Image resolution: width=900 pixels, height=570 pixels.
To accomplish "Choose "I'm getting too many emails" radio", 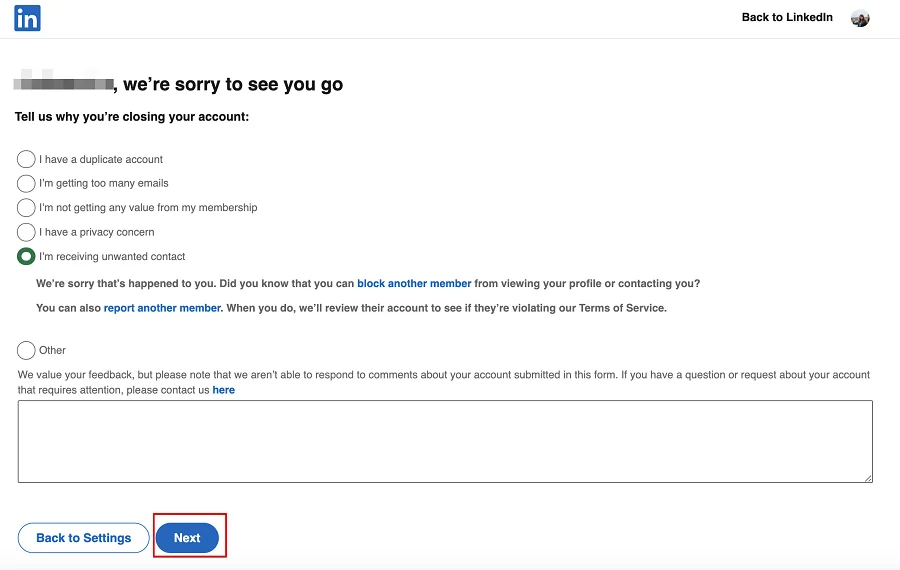I will [26, 183].
